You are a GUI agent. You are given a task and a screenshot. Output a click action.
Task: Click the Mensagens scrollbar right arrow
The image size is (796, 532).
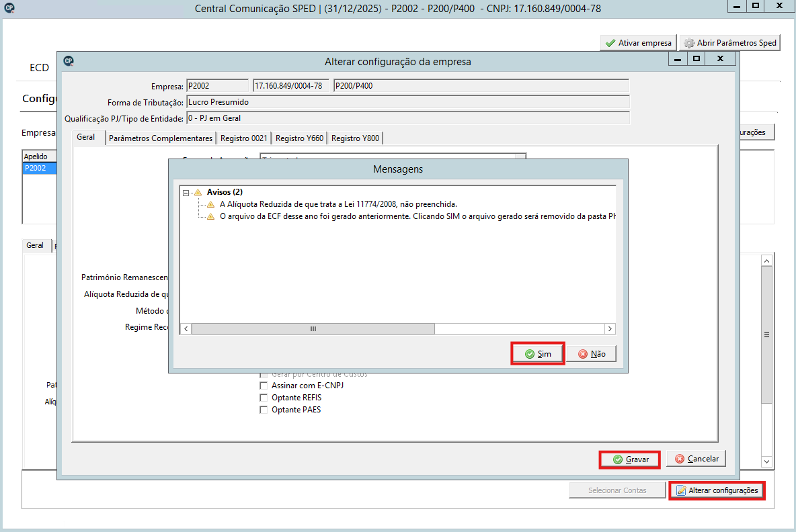point(610,329)
